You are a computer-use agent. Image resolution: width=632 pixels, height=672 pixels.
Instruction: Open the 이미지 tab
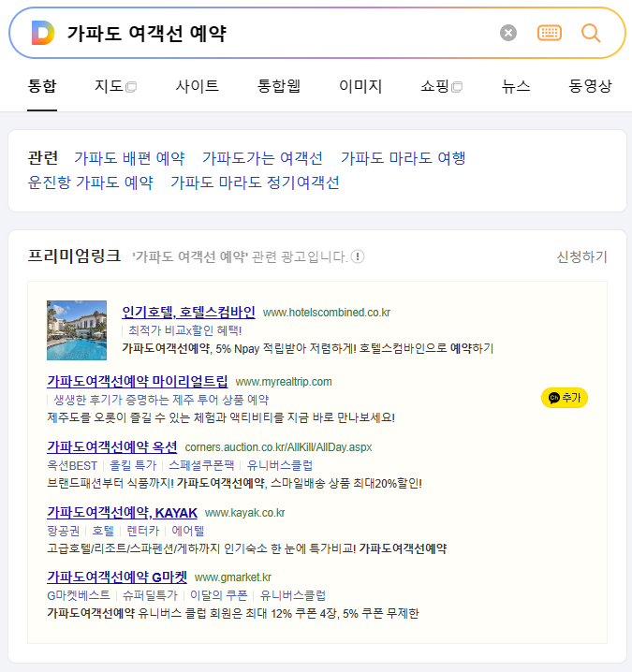pos(360,86)
